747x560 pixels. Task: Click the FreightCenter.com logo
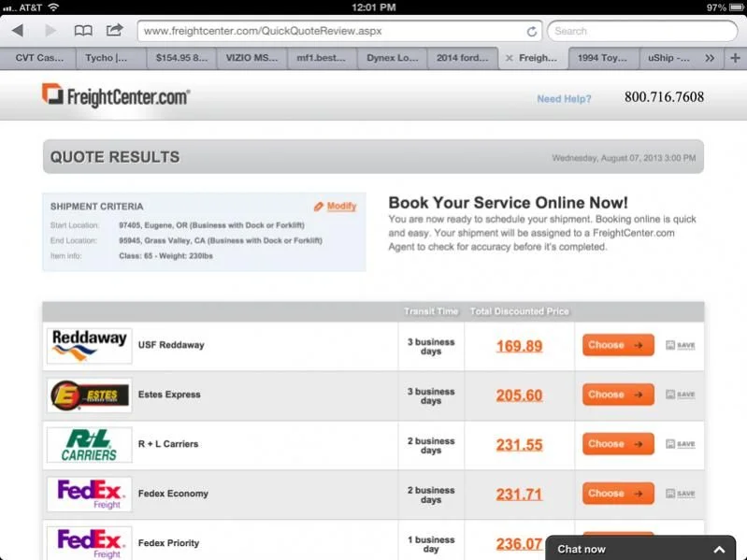[x=116, y=95]
